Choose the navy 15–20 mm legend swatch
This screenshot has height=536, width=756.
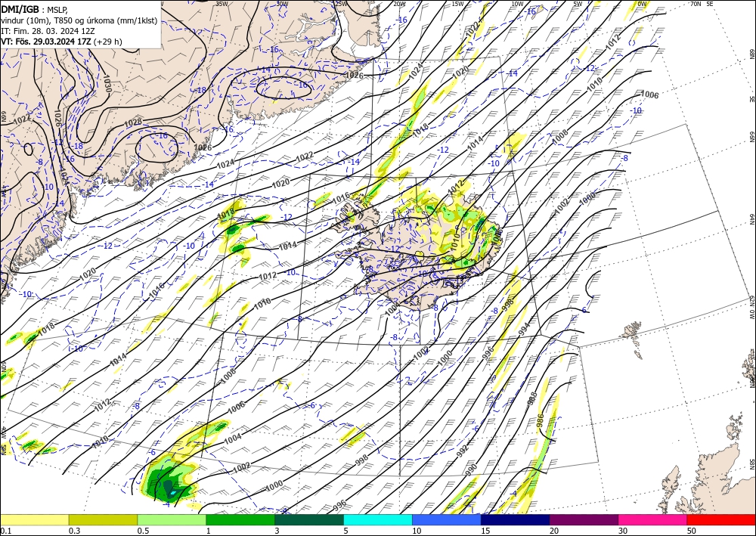point(516,519)
